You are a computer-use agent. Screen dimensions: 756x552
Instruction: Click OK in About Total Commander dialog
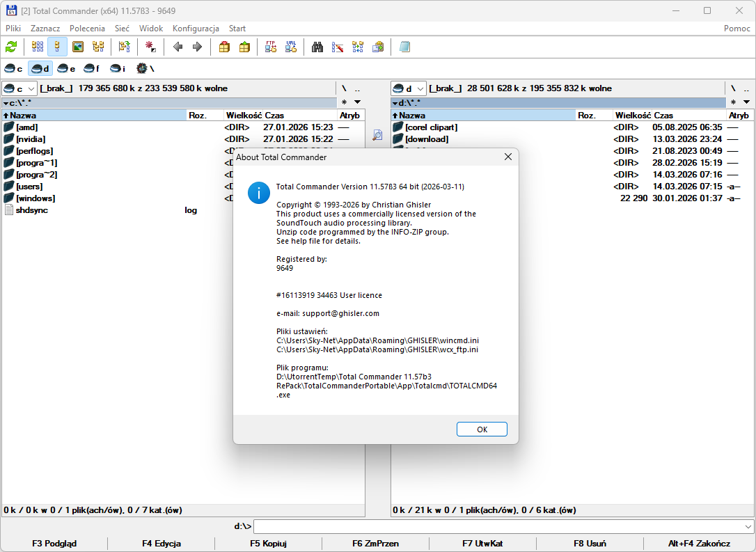(482, 429)
